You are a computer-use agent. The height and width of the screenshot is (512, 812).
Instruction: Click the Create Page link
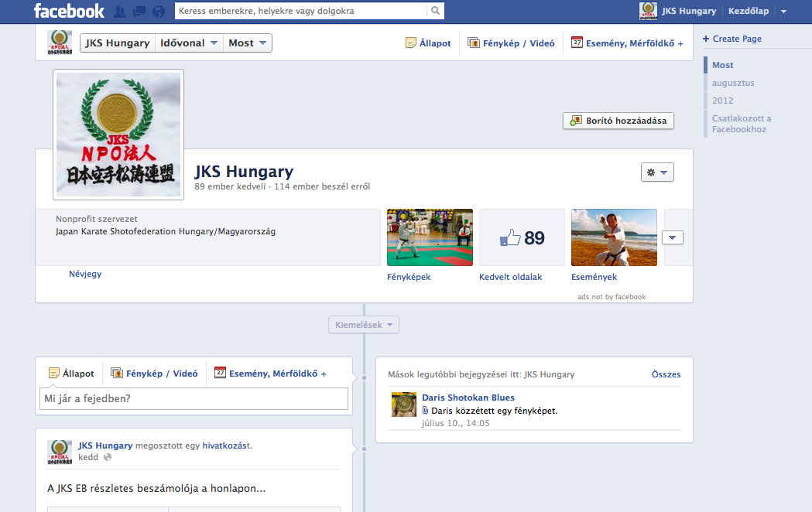pos(731,39)
